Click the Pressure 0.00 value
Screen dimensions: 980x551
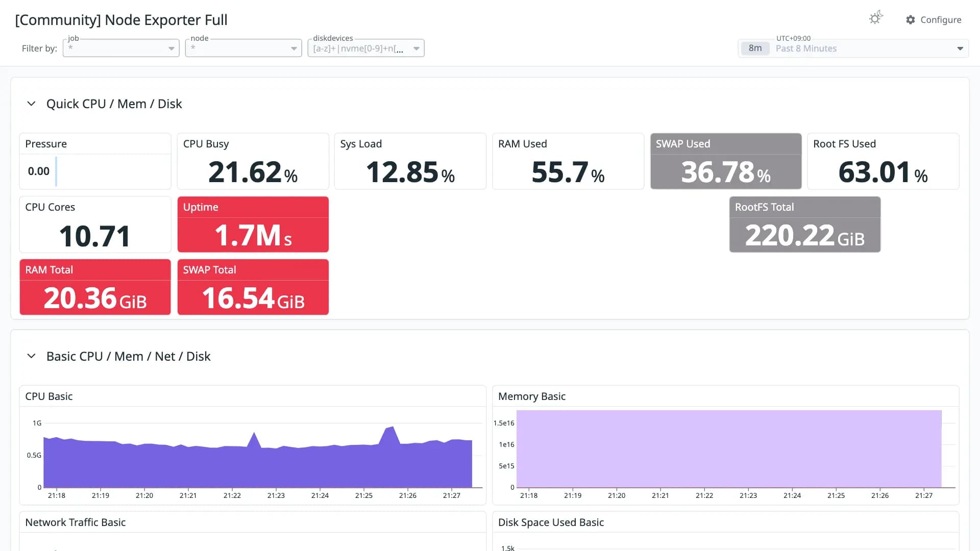[x=39, y=171]
